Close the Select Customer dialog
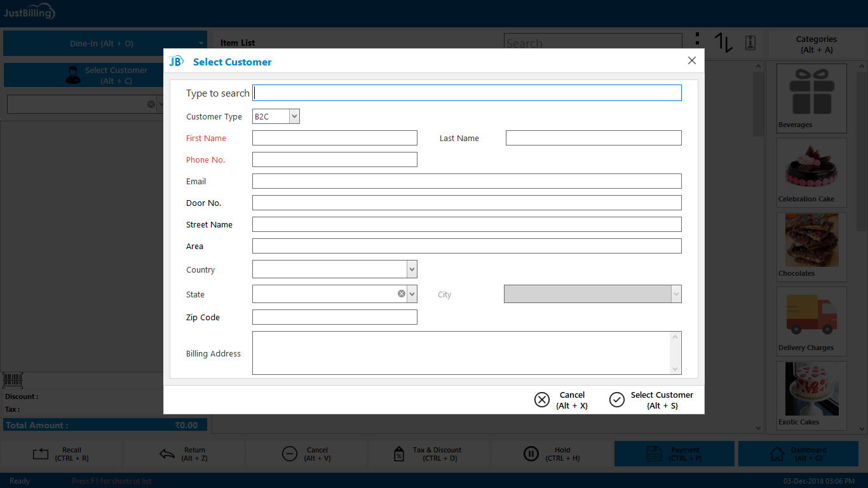Viewport: 868px width, 488px height. (x=692, y=60)
